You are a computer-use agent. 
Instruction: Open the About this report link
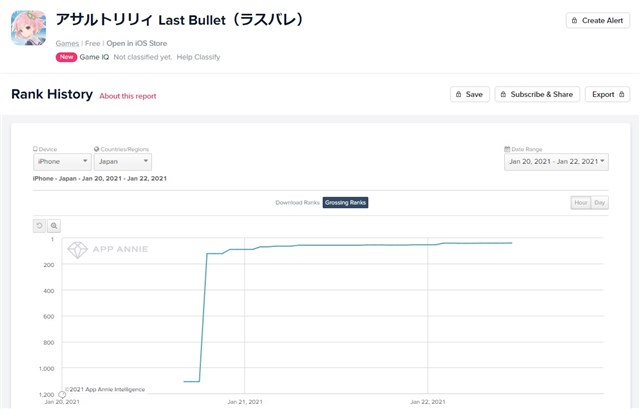point(128,96)
